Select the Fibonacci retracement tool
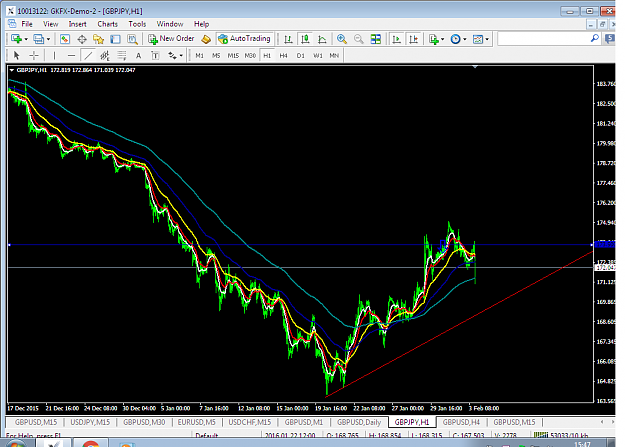Screen dimensions: 625x447 [122, 55]
